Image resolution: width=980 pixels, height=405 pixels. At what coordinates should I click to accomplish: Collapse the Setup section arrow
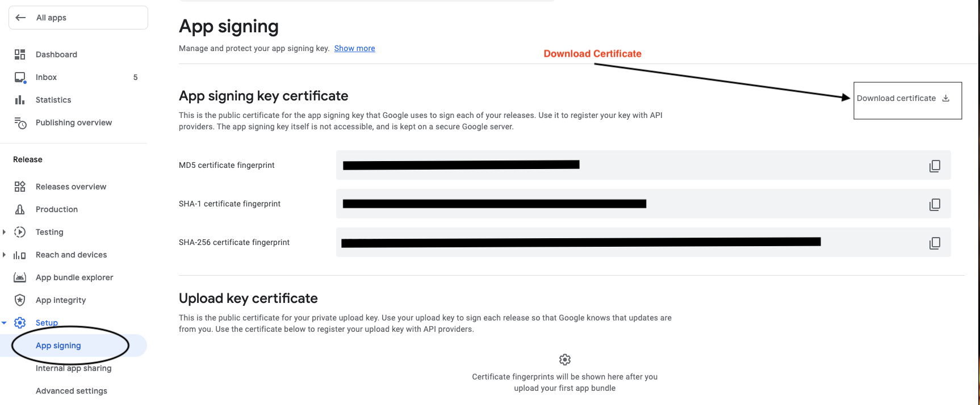(4, 323)
